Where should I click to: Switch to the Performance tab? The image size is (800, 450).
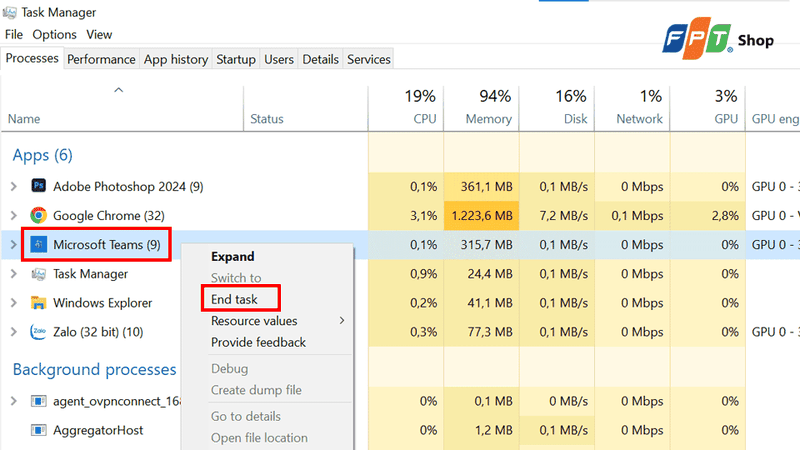101,59
